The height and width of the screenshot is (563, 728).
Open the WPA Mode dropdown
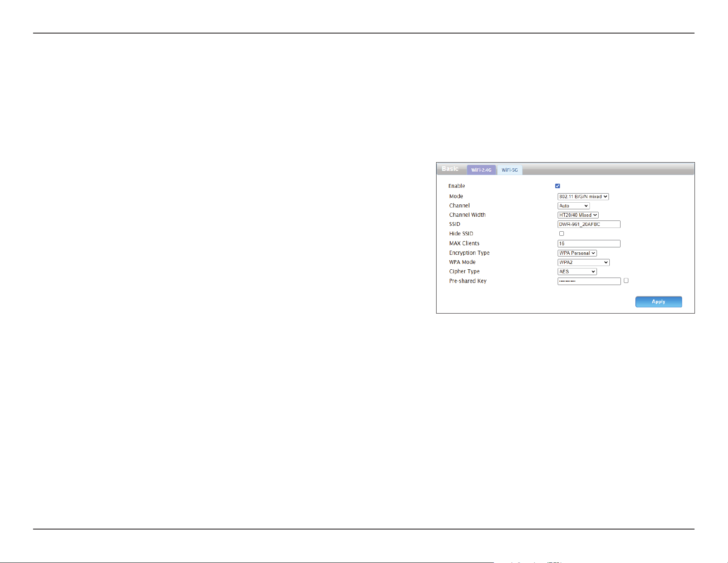583,262
